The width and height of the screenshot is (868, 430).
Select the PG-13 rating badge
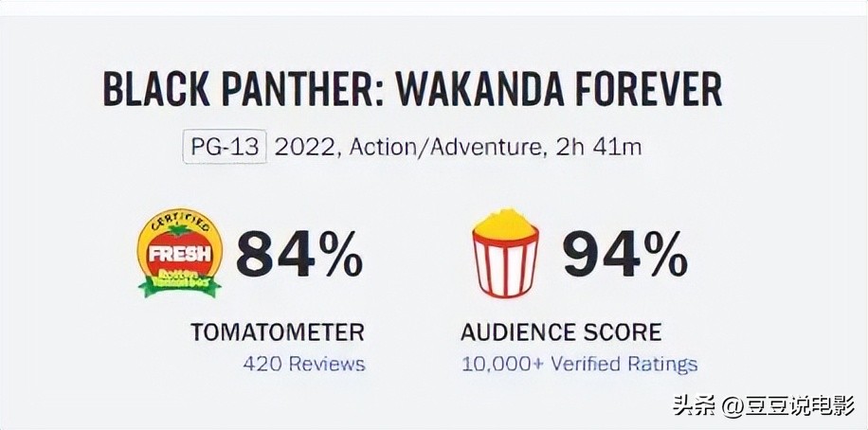(226, 149)
